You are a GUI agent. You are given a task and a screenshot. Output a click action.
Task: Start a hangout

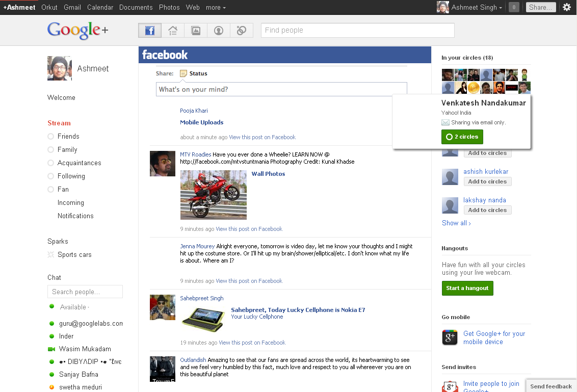[467, 288]
